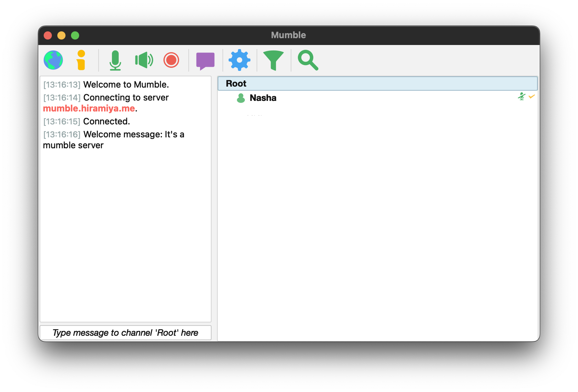The image size is (578, 392).
Task: Select user Nasha by name
Action: pos(263,98)
